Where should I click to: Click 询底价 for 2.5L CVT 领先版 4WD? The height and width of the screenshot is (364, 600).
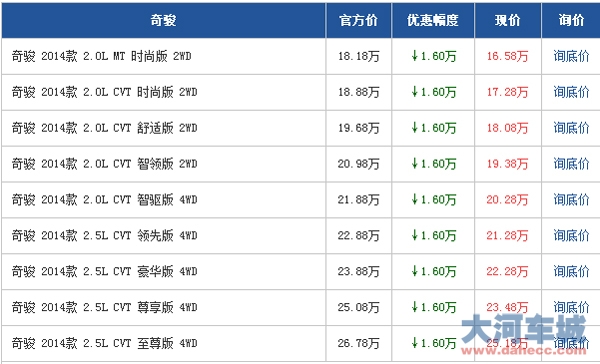(x=571, y=235)
